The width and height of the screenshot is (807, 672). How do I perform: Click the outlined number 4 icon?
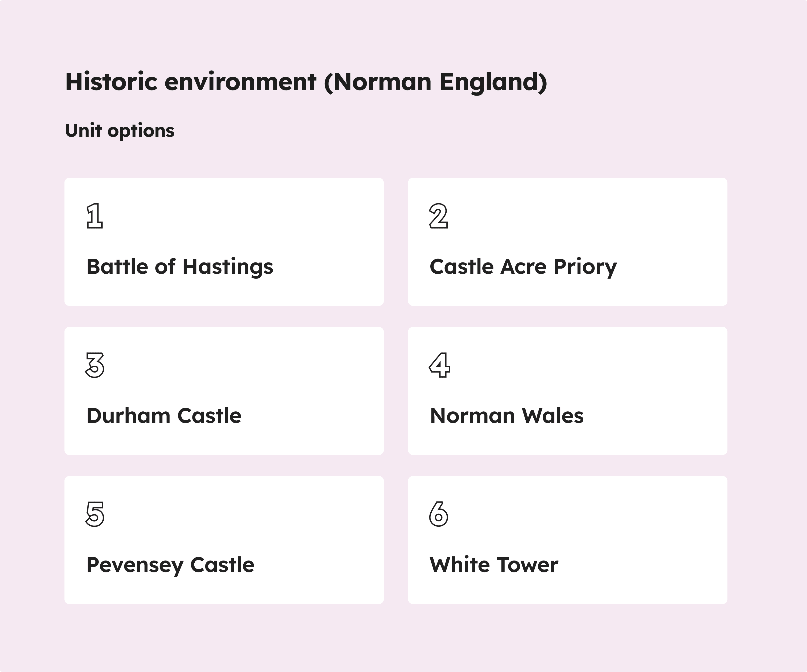[x=439, y=365]
